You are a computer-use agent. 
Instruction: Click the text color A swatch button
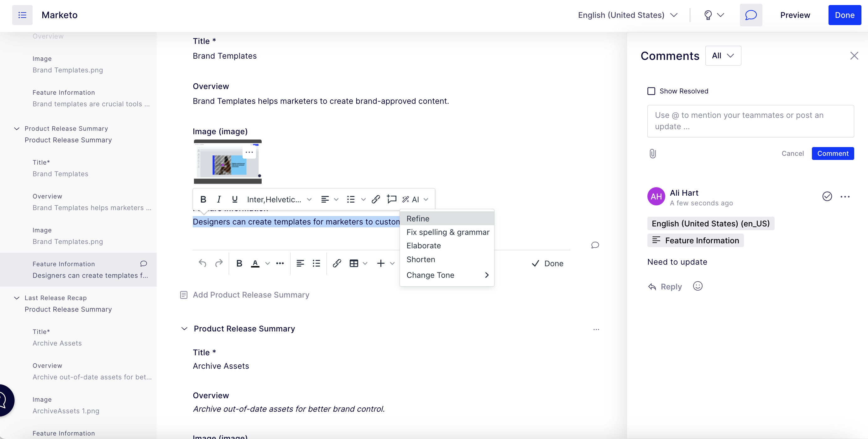point(255,263)
